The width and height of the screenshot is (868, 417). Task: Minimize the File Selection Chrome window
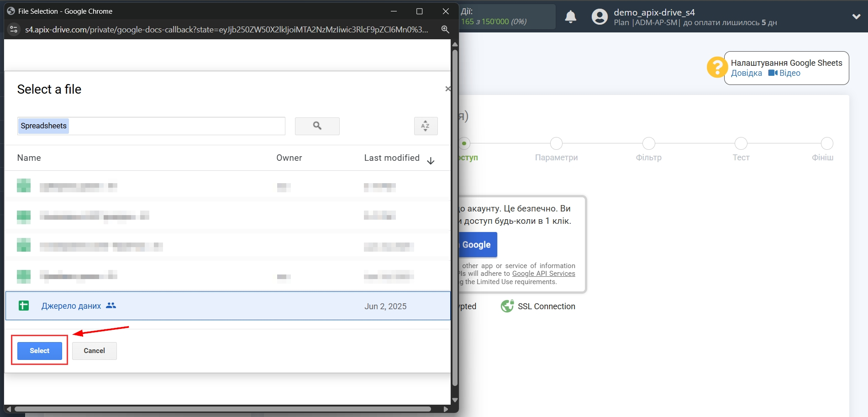pos(394,11)
